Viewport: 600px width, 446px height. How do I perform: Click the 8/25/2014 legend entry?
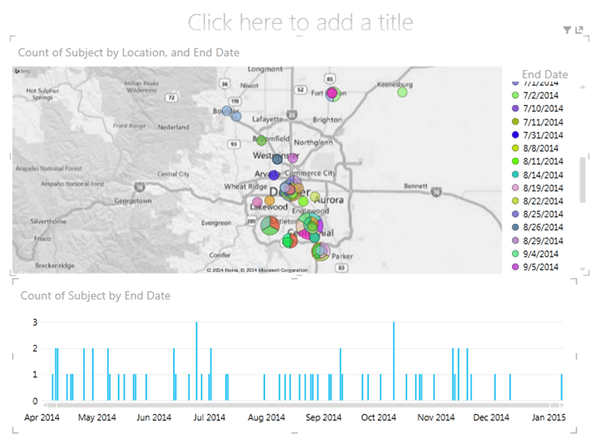(x=538, y=214)
